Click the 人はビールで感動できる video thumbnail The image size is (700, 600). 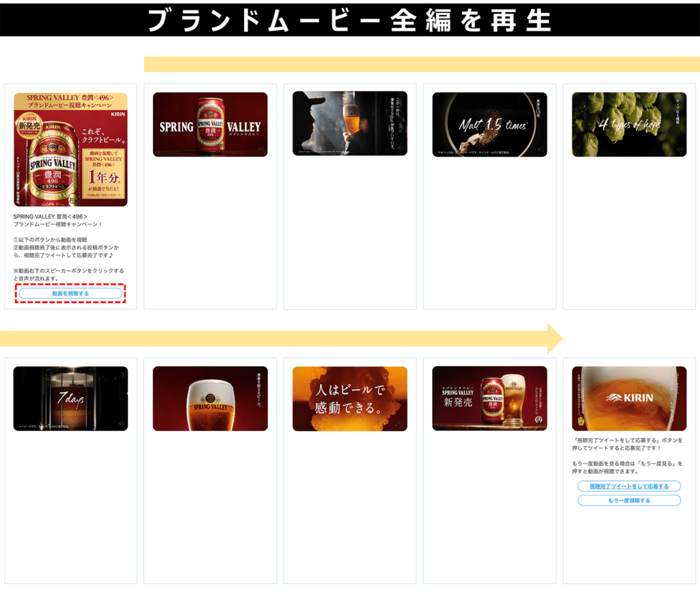(x=350, y=398)
